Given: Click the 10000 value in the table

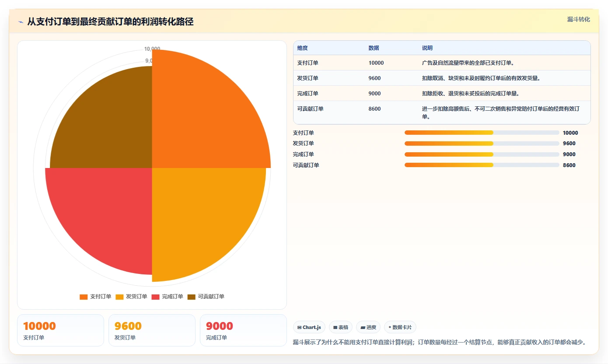Looking at the screenshot, I should [x=376, y=63].
